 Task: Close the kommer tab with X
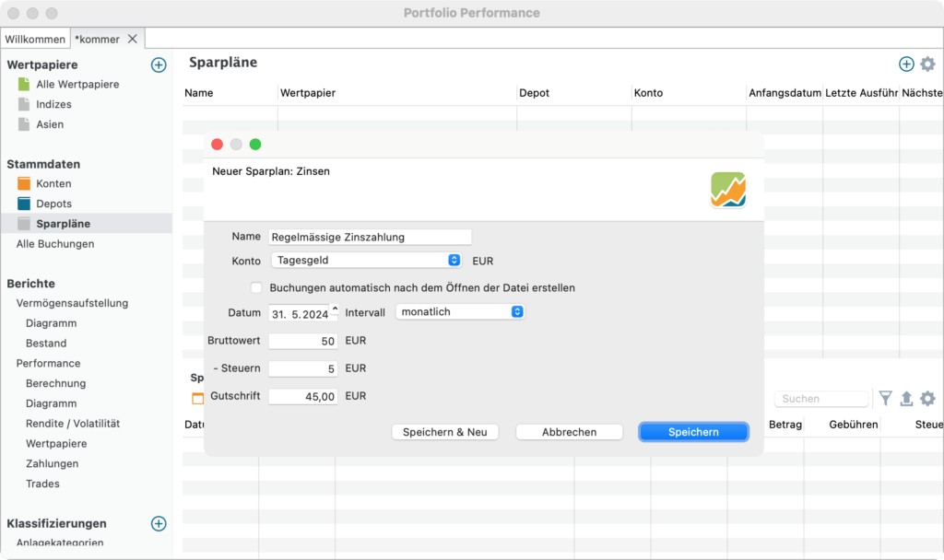pyautogui.click(x=133, y=39)
